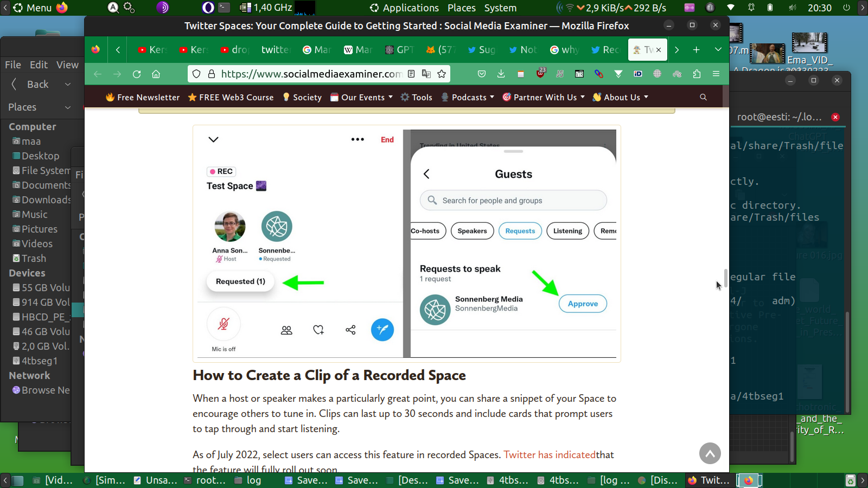
Task: Click the Twitter Spaces guests screenshot image
Action: 407,243
